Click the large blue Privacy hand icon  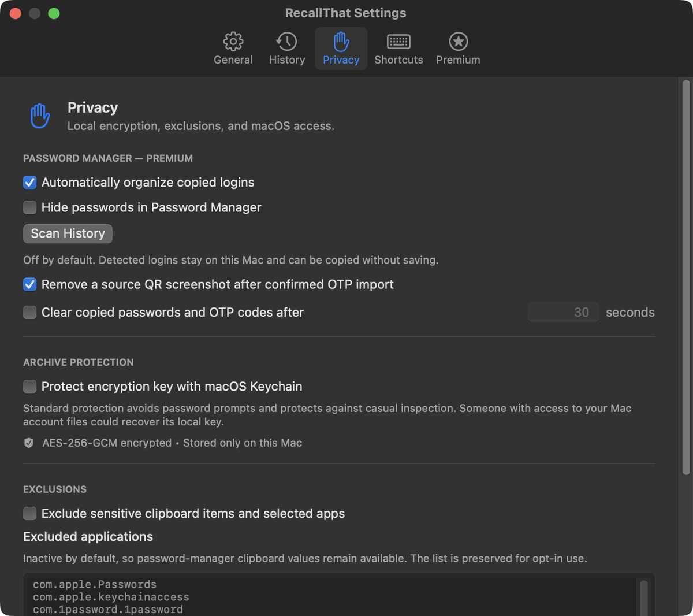(40, 116)
